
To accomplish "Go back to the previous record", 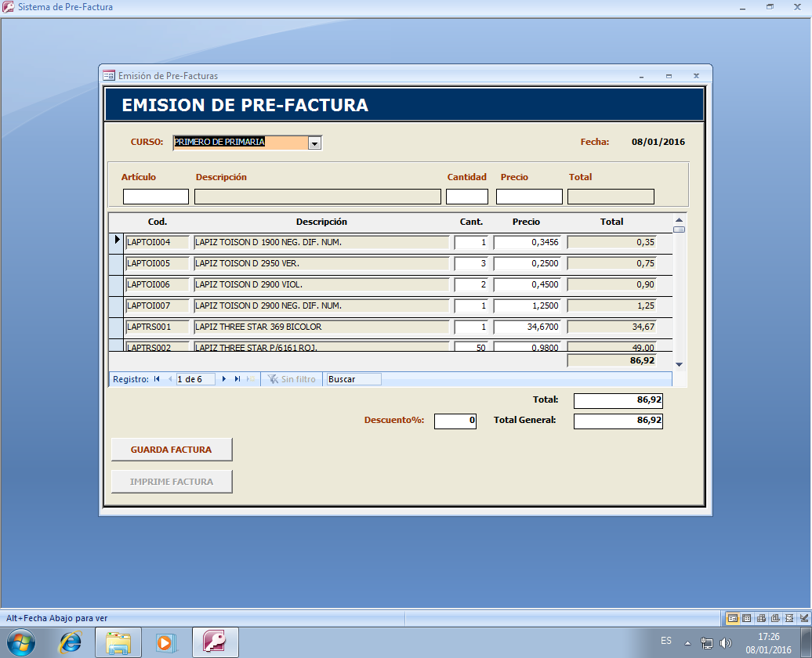I will tap(169, 378).
